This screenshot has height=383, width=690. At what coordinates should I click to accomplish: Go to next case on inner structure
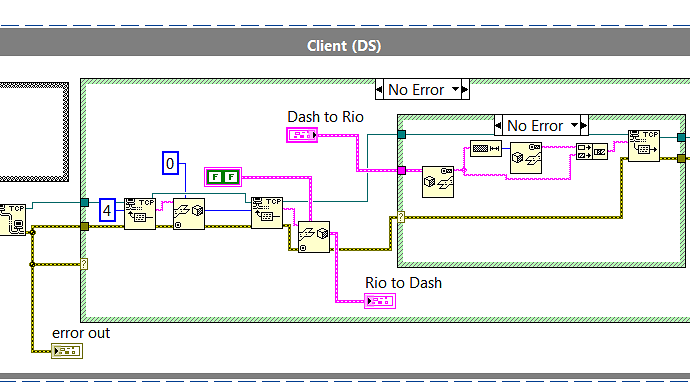[x=584, y=125]
